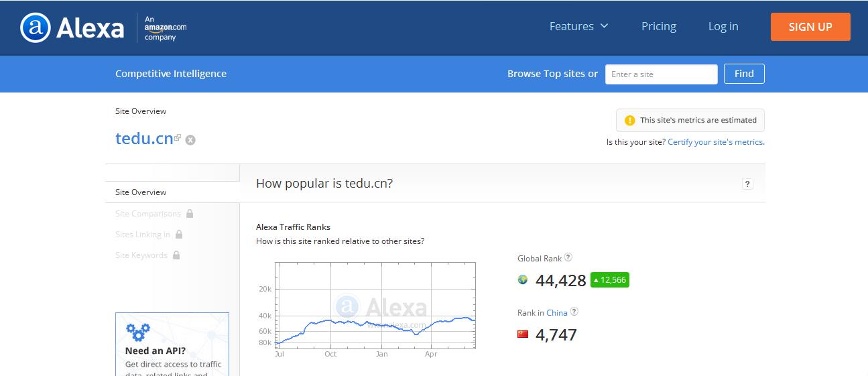868x376 pixels.
Task: Click the traffic rank trend chart
Action: [376, 306]
